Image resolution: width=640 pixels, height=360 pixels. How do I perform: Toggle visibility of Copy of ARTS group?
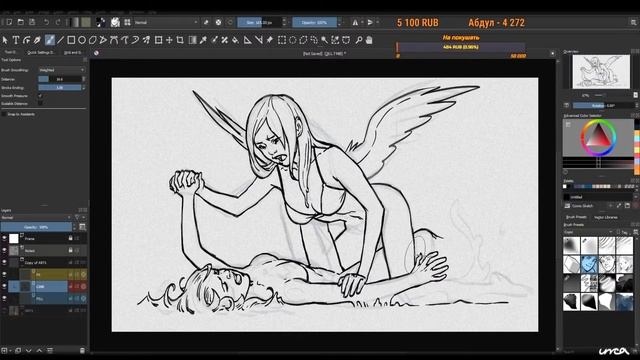click(4, 262)
